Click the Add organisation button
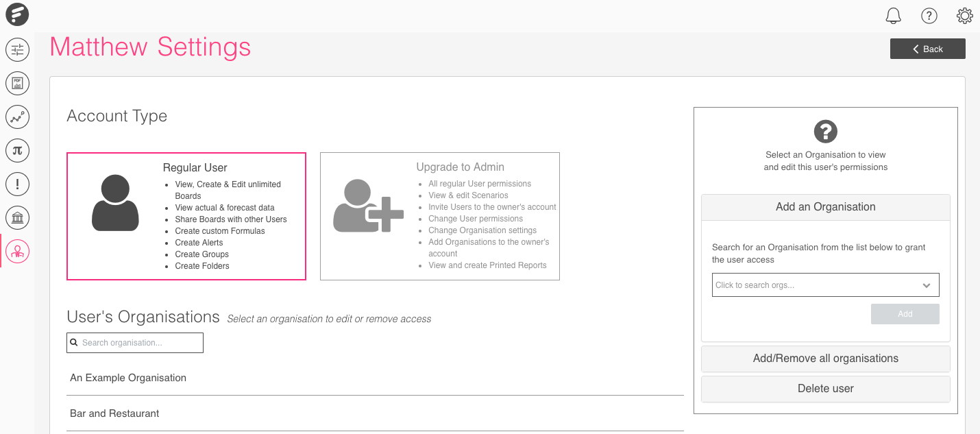 click(x=905, y=314)
